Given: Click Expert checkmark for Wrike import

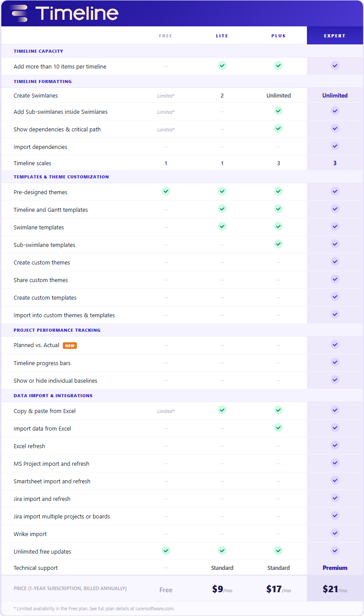Looking at the screenshot, I should pos(335,533).
